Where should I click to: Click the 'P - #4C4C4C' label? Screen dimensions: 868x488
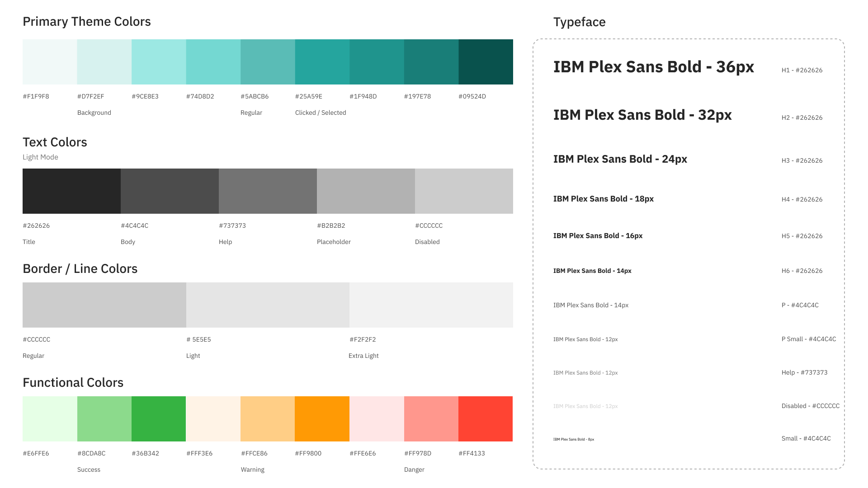800,305
